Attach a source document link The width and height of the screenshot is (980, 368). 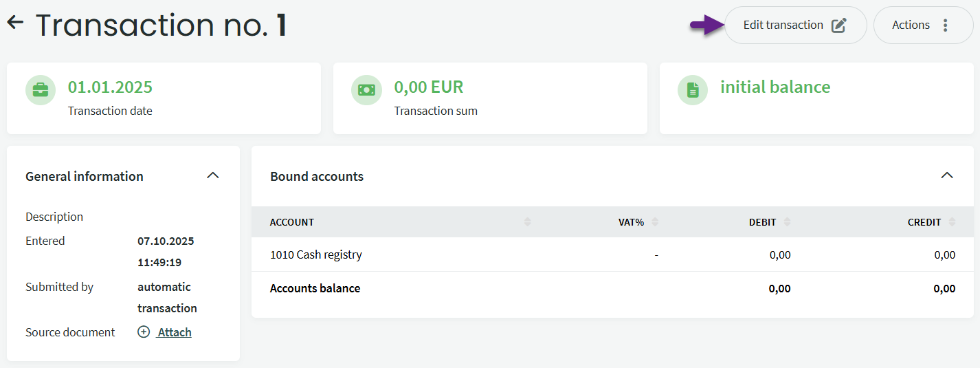[x=175, y=332]
